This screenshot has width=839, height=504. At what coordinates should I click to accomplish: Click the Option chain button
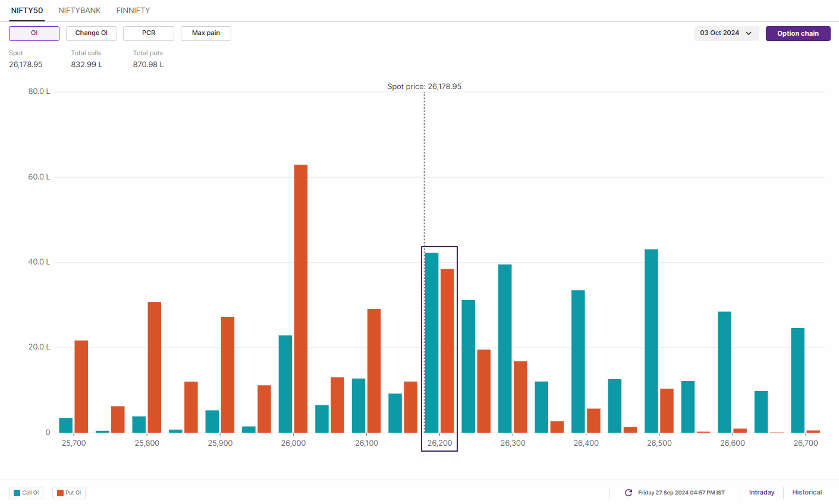click(x=798, y=33)
